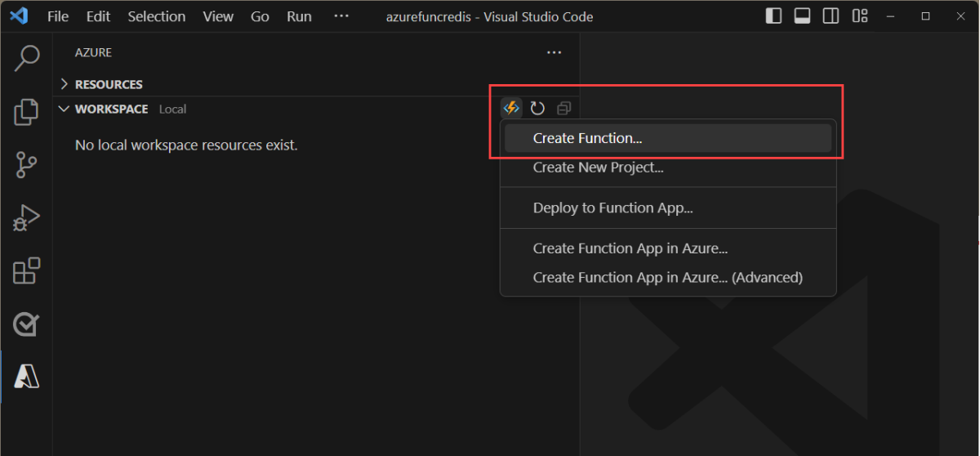Viewport: 980px width, 456px height.
Task: Open the Customize Layout button
Action: [859, 16]
